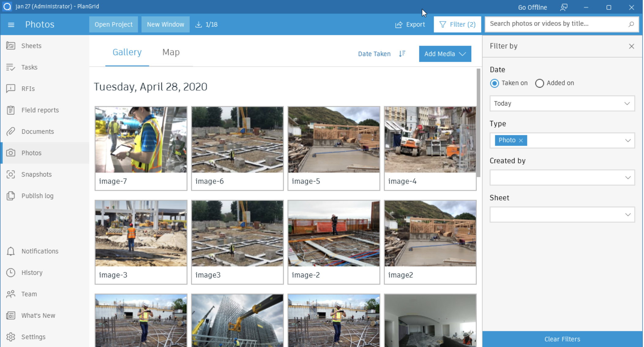The image size is (644, 347).
Task: Switch to the Gallery tab
Action: 127,52
